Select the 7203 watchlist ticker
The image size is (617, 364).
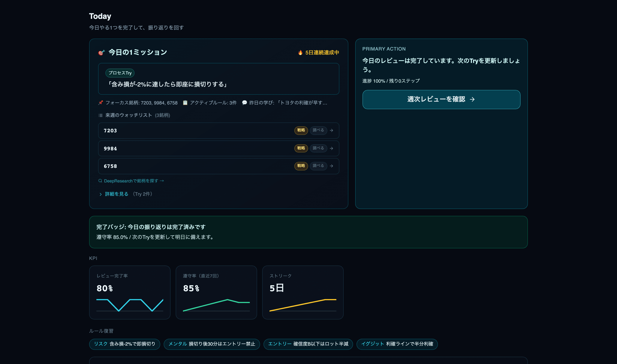110,130
